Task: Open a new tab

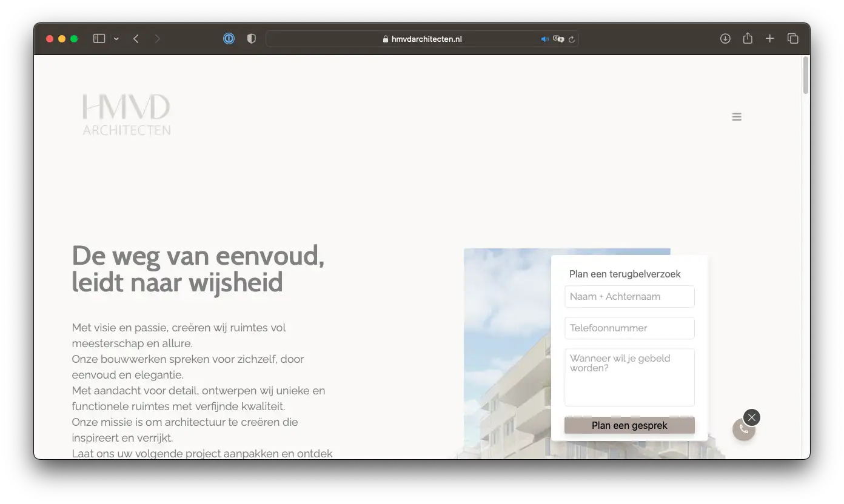Action: (x=769, y=39)
